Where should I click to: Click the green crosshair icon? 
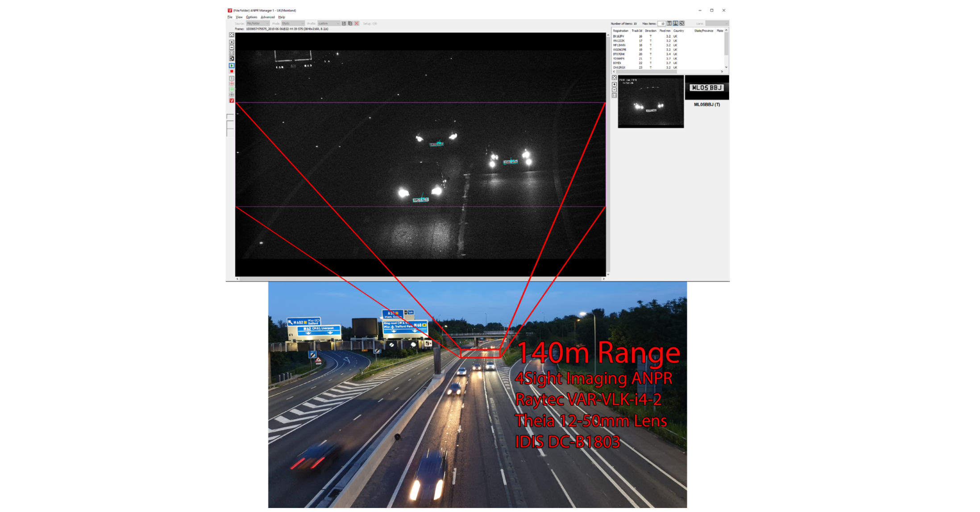(x=232, y=89)
